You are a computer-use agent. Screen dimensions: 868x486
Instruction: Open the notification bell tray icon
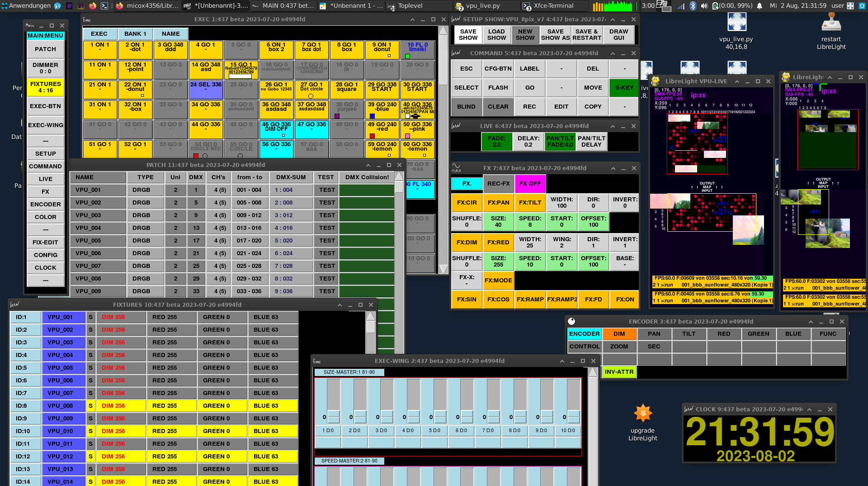(759, 6)
